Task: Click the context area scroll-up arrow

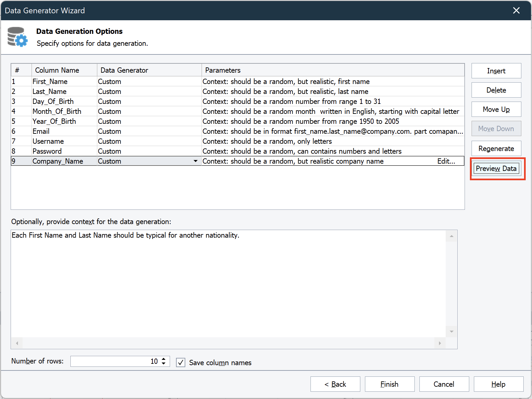Action: (451, 235)
